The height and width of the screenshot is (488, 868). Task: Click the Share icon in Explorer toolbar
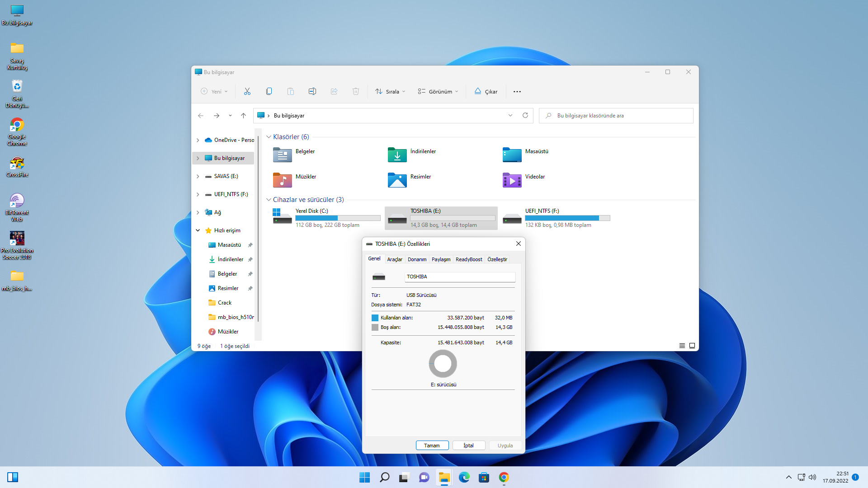(x=334, y=91)
